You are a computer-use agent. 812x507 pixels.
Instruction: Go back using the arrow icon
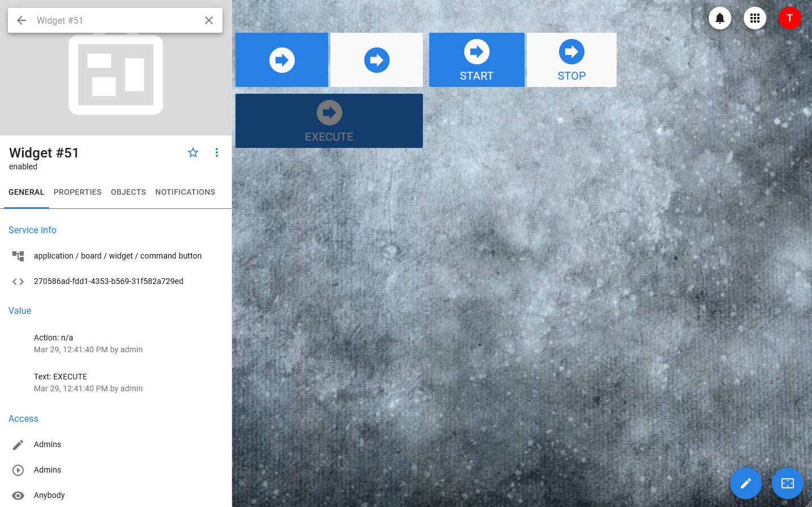pyautogui.click(x=21, y=20)
